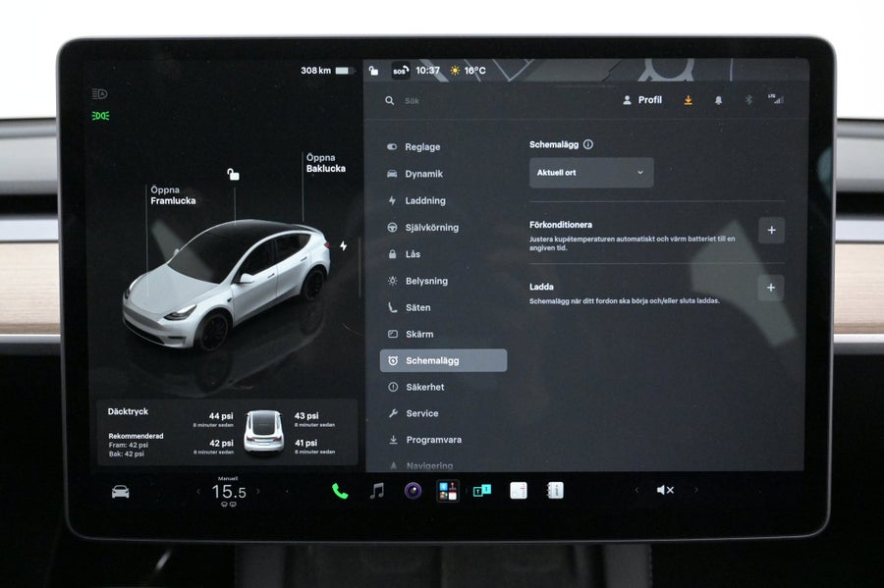
Task: Tap the 43 psi tire reading
Action: pos(306,415)
